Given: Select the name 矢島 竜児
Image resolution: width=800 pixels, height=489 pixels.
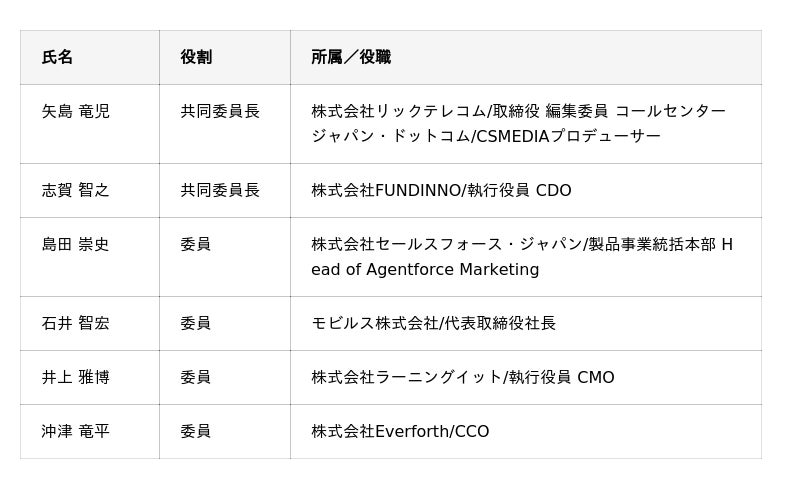Looking at the screenshot, I should [x=76, y=112].
